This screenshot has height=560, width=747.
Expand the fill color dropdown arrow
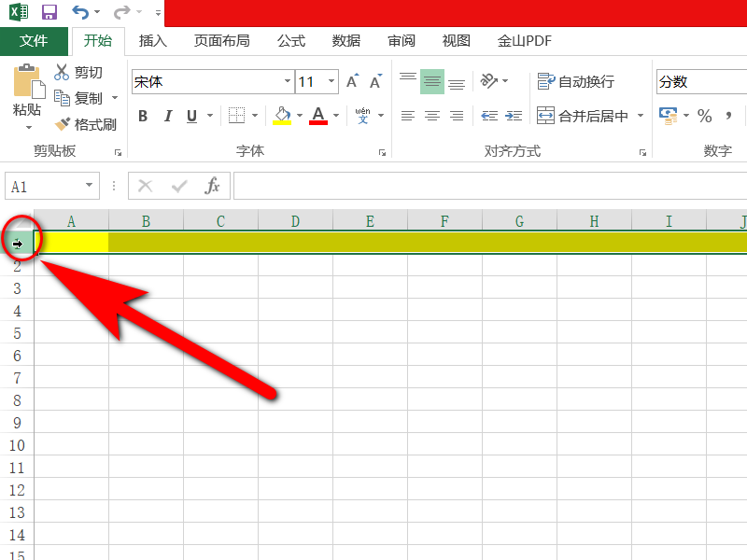pyautogui.click(x=300, y=116)
